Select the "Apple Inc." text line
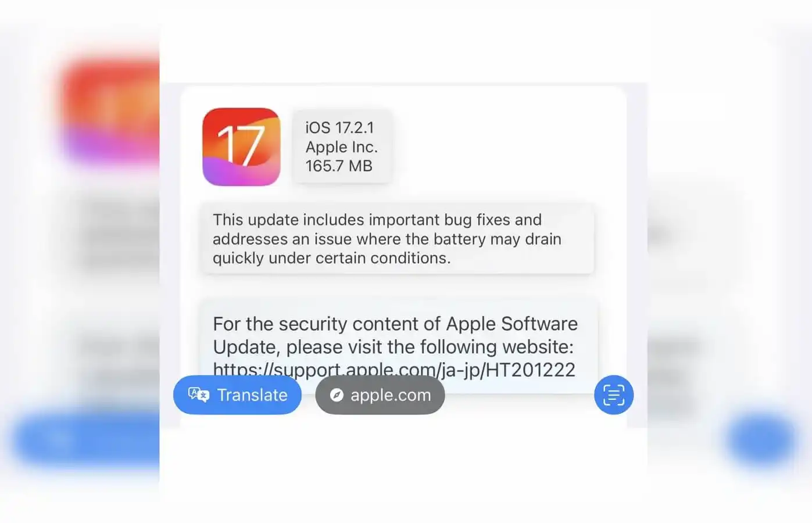The image size is (812, 523). click(x=342, y=147)
